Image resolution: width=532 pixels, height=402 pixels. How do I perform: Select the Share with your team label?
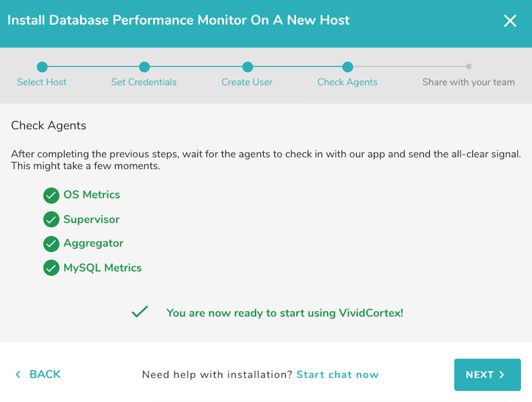tap(468, 82)
